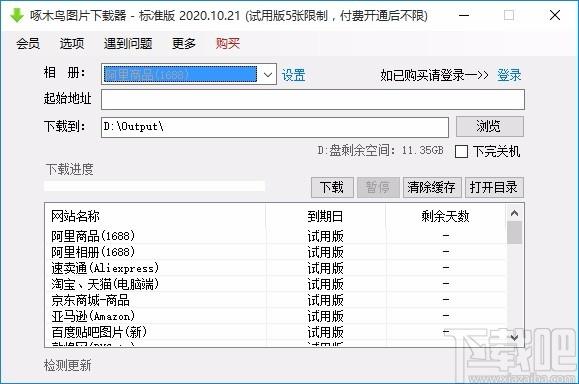
Task: Toggle the 下完关机 checkbox
Action: [462, 151]
